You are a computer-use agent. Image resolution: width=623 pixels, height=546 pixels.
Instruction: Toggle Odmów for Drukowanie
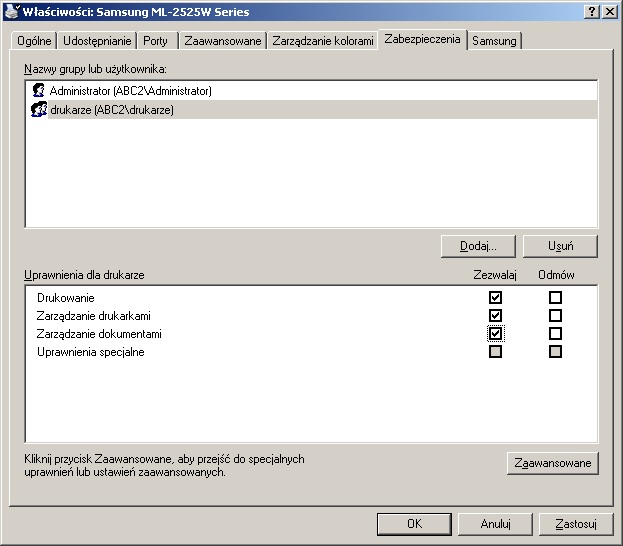click(x=555, y=297)
